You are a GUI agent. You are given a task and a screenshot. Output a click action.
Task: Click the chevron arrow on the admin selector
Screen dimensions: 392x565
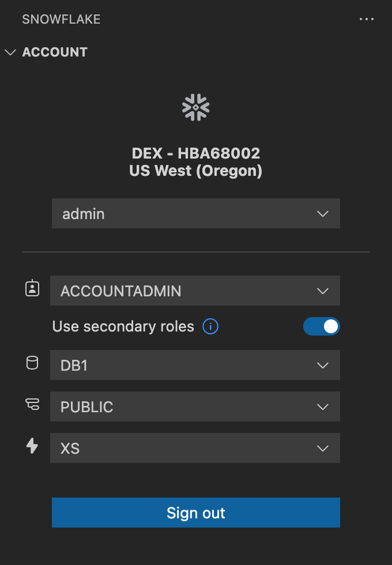[x=323, y=213]
